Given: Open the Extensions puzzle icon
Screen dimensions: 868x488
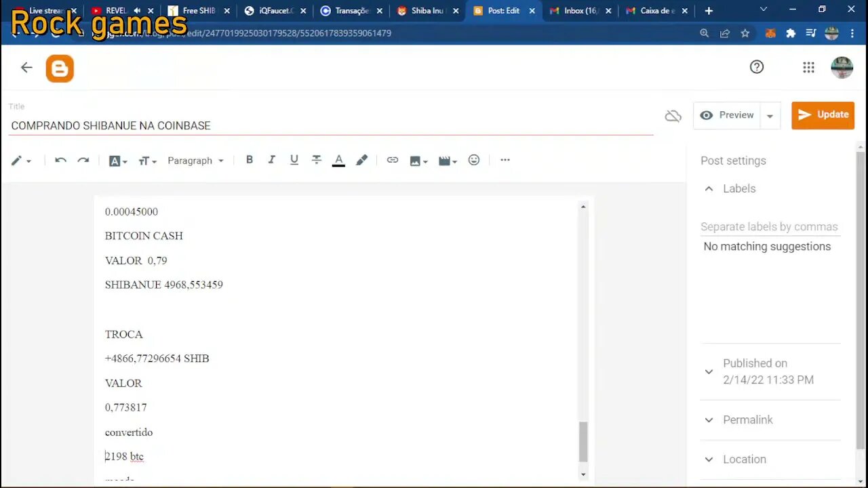Looking at the screenshot, I should coord(791,33).
